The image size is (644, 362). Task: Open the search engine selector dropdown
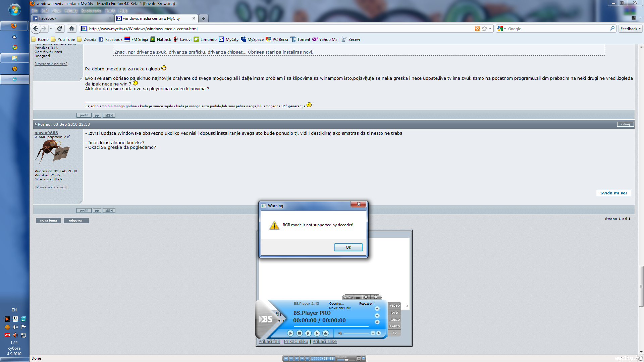[x=501, y=29]
